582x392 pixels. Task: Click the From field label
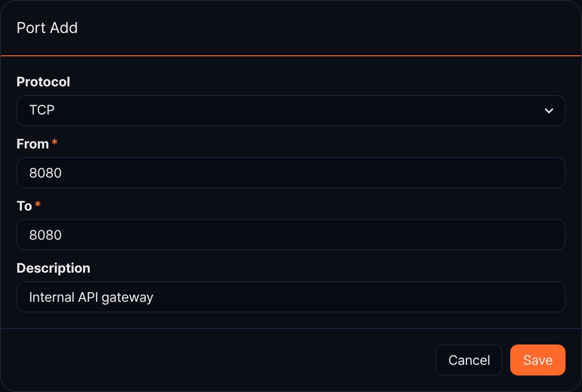pos(32,144)
